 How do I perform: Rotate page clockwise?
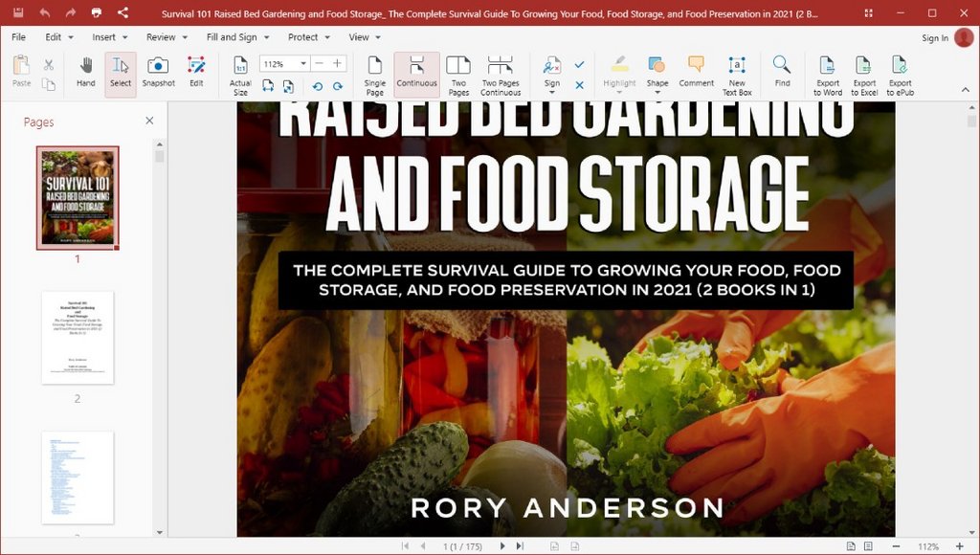(338, 86)
